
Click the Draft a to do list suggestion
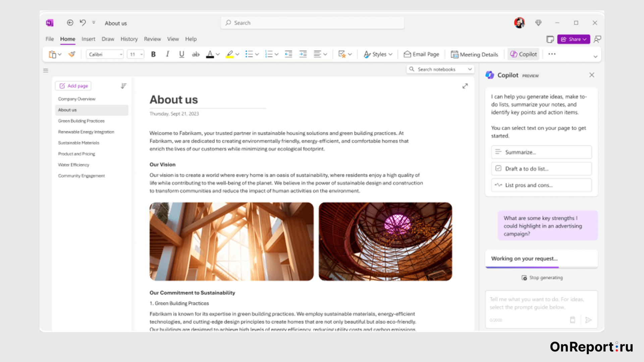pos(541,169)
